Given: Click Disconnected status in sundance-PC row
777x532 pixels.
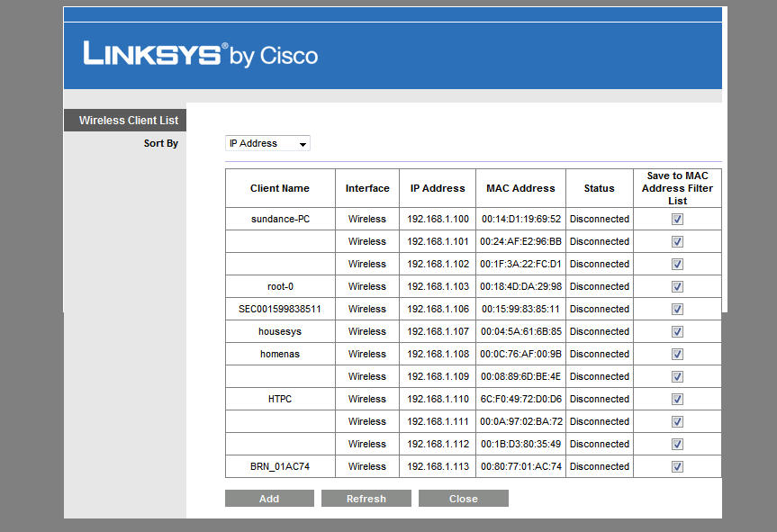Looking at the screenshot, I should [x=599, y=219].
